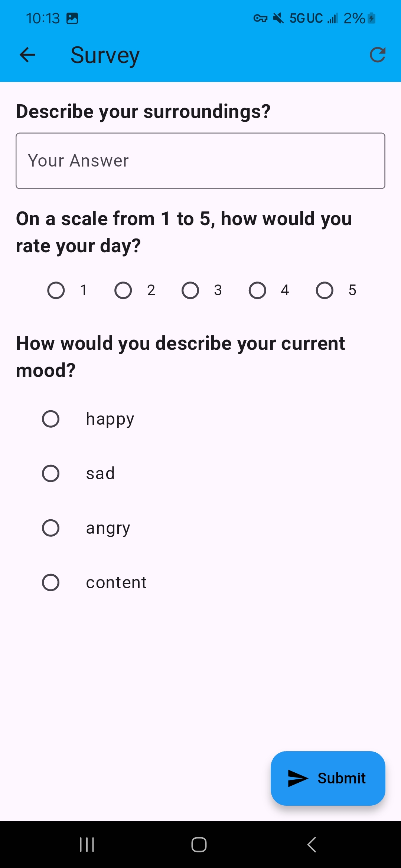Choose rating 4 on the scale

pos(258,290)
